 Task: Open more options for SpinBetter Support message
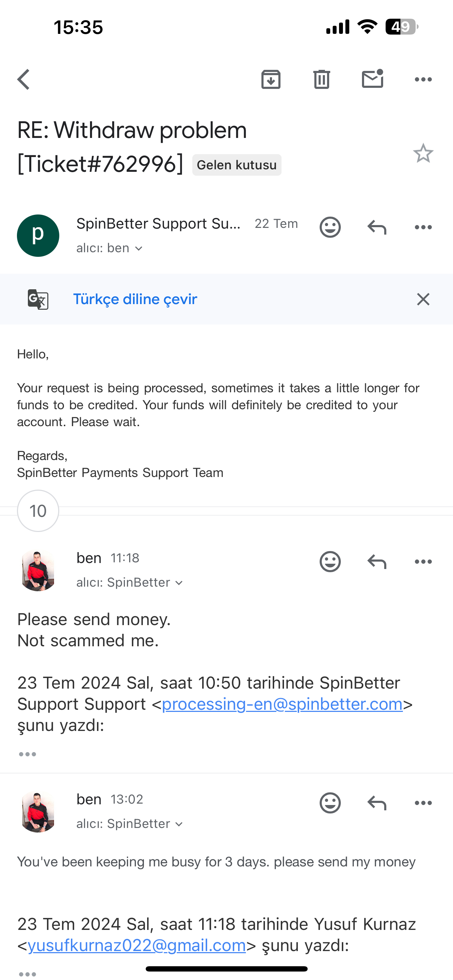click(x=423, y=228)
